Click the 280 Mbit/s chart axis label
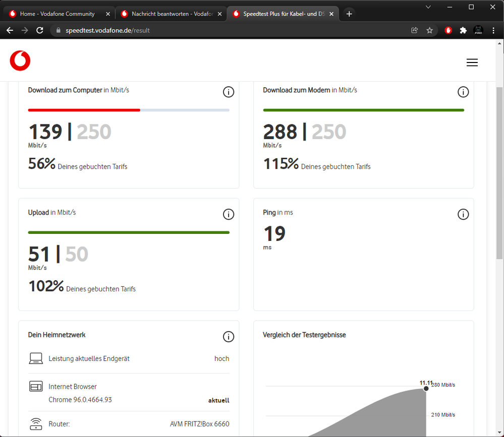Viewport: 504px width, 437px height. [x=443, y=385]
